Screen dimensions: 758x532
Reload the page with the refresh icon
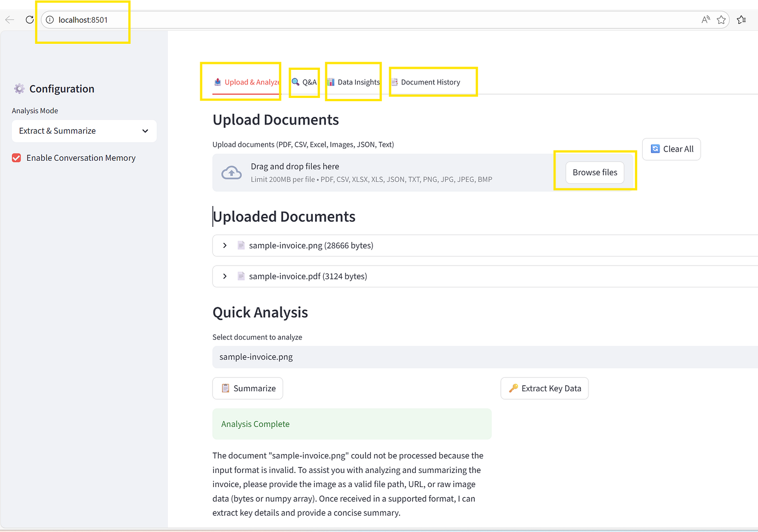pyautogui.click(x=30, y=20)
